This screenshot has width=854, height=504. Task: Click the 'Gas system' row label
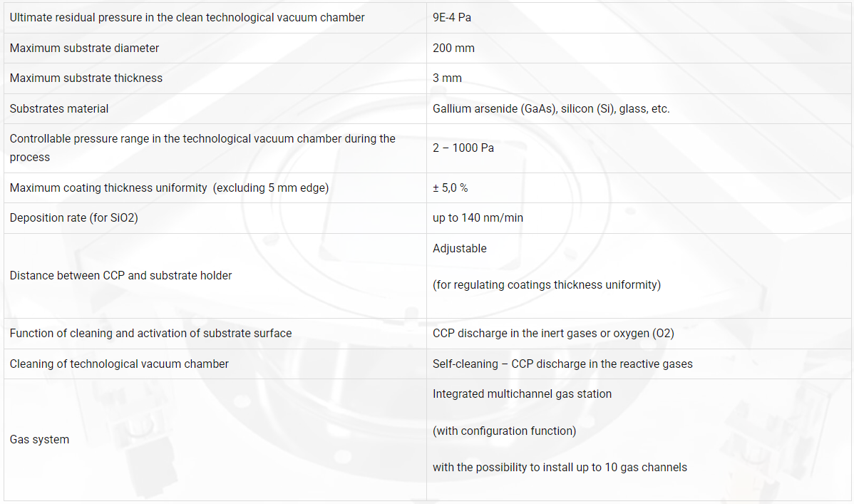point(39,439)
